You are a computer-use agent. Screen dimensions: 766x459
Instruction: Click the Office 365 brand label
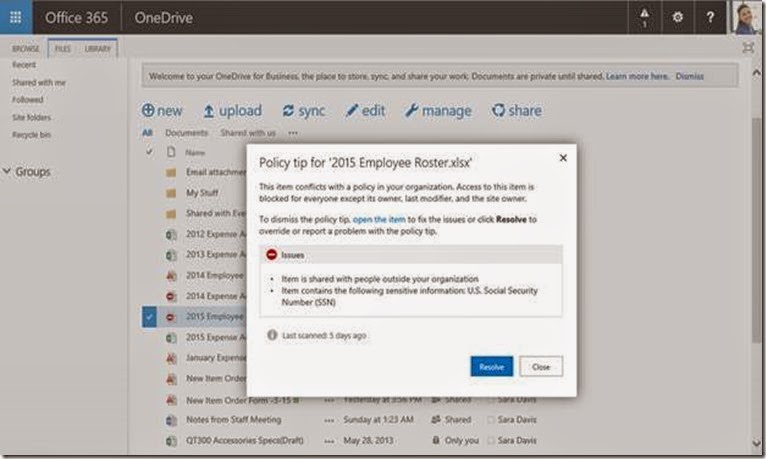tap(76, 18)
